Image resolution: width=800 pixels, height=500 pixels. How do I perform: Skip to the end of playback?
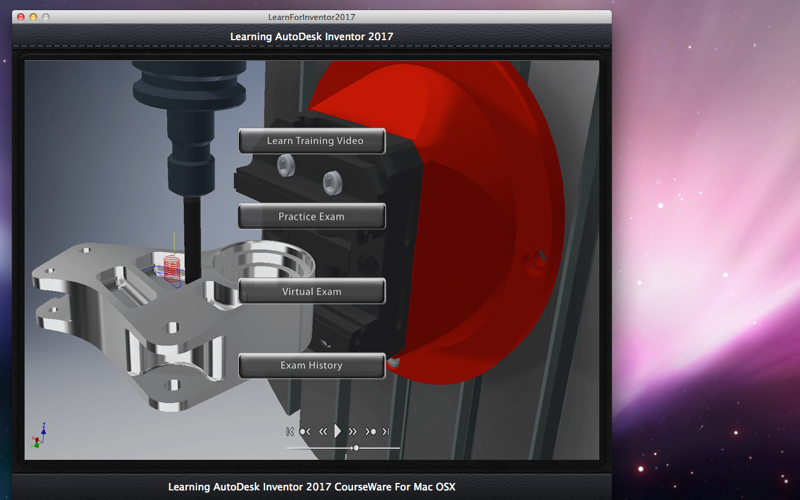tap(386, 432)
